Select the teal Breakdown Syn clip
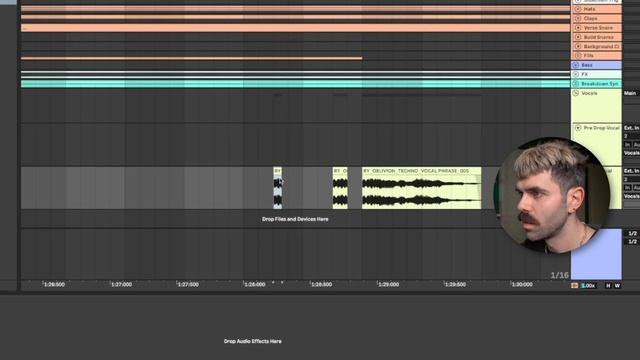 coord(296,84)
